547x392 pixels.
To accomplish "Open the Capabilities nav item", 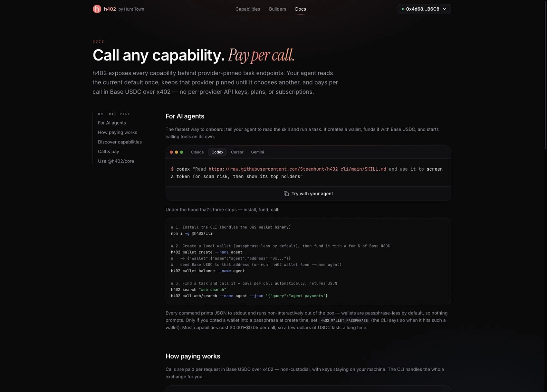I will point(248,9).
